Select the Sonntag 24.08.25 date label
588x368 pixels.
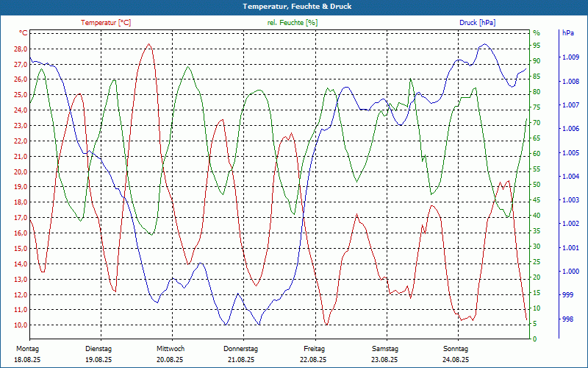(456, 354)
